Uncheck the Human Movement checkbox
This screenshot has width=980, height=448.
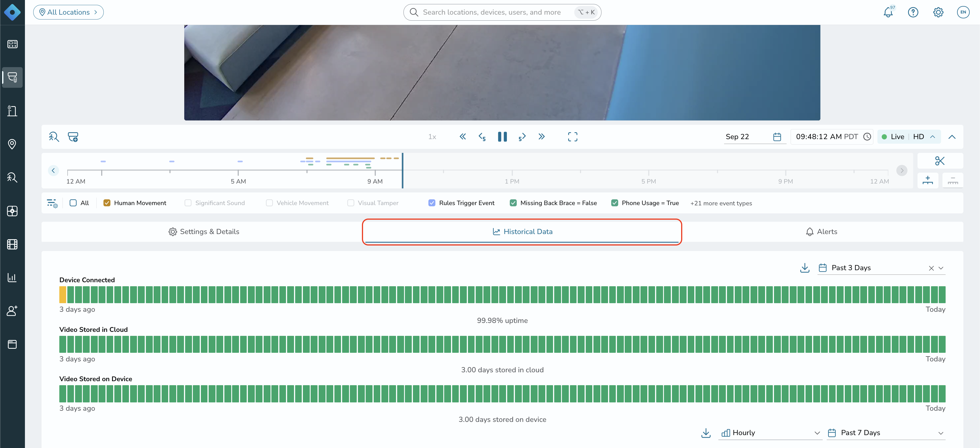107,203
